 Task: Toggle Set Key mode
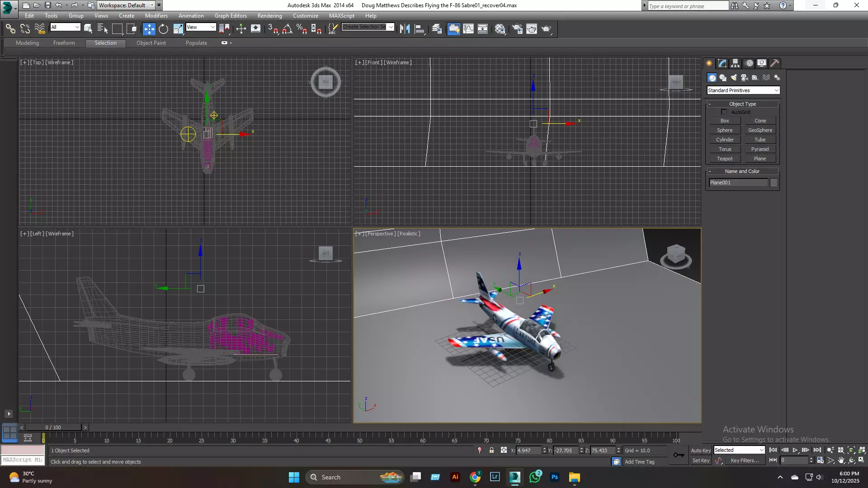click(701, 460)
